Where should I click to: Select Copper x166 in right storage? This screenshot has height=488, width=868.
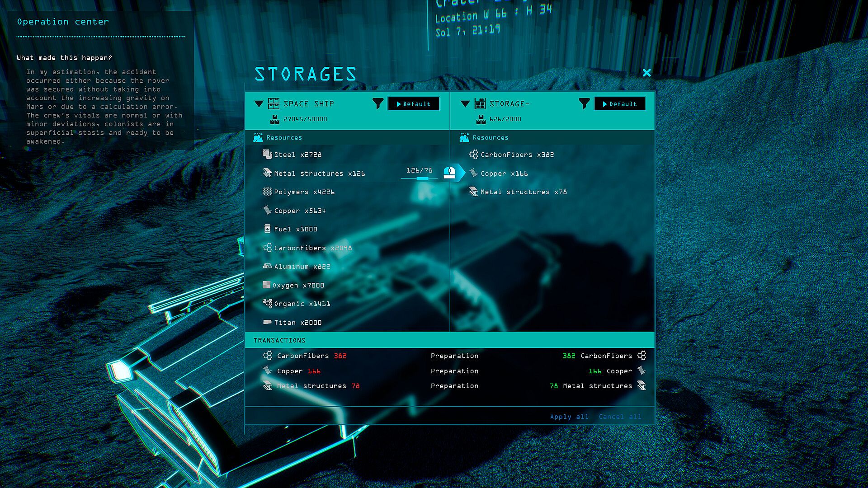[504, 174]
